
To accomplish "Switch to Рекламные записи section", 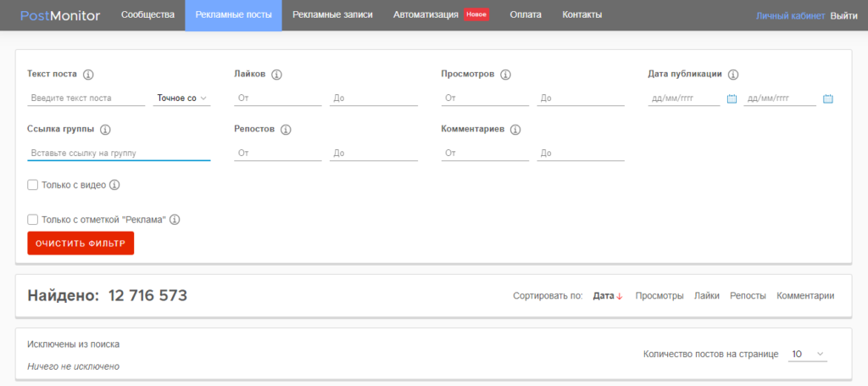I will [x=332, y=15].
